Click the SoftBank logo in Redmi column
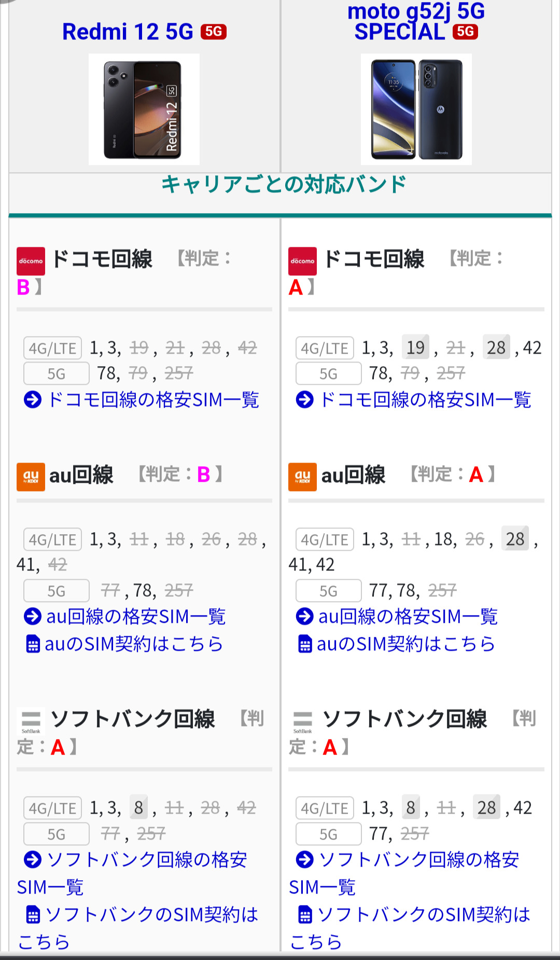 coord(31,721)
